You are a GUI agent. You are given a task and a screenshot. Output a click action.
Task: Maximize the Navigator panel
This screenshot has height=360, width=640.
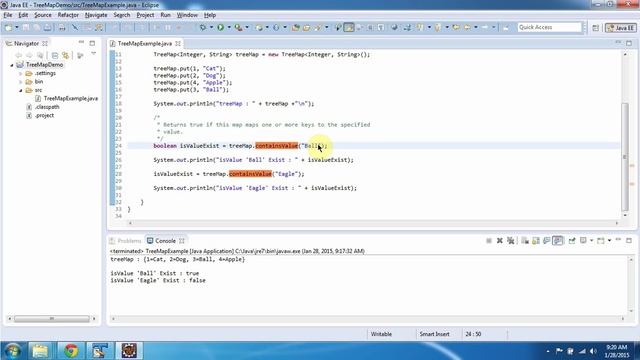(x=92, y=43)
